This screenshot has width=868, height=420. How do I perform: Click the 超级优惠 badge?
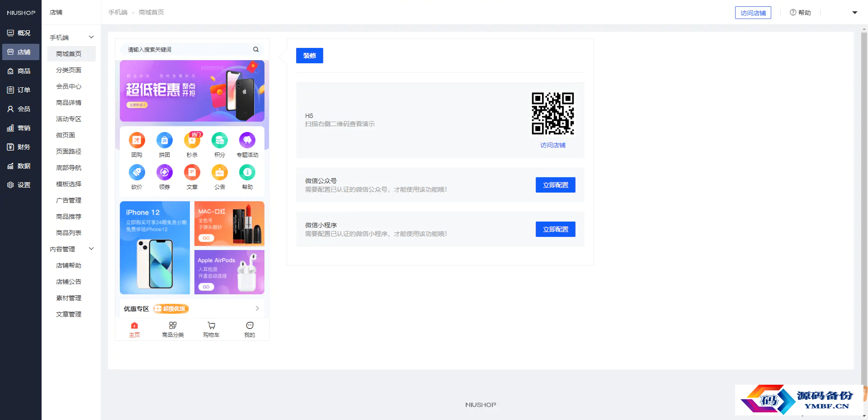(x=171, y=309)
